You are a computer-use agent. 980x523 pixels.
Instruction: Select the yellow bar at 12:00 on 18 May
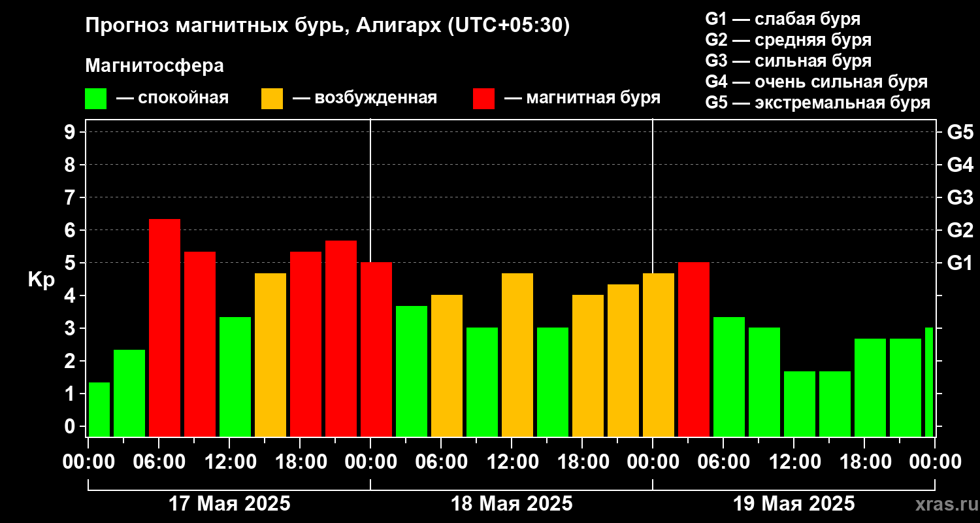tap(517, 355)
